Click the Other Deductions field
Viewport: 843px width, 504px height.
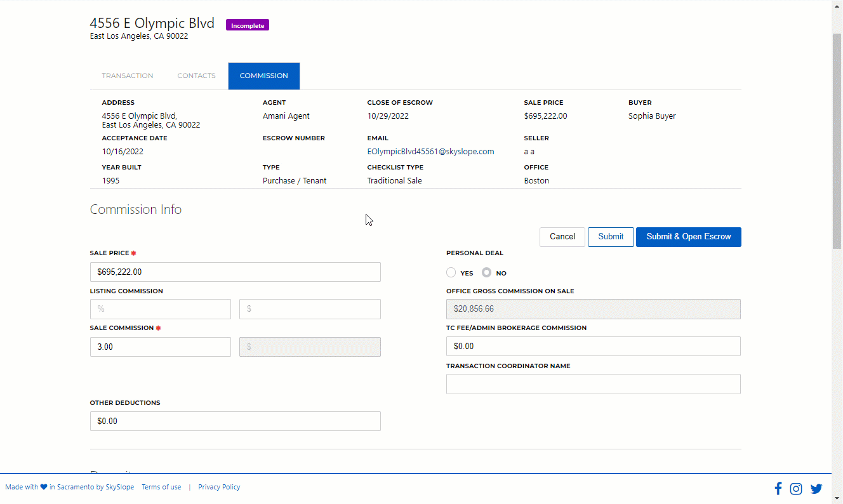236,421
